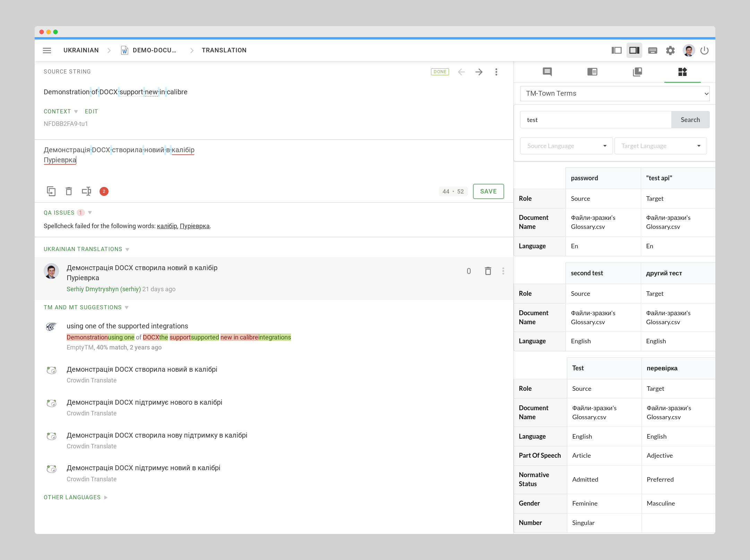Screen dimensions: 750x560
Task: Go to previous string arrow
Action: tap(461, 72)
